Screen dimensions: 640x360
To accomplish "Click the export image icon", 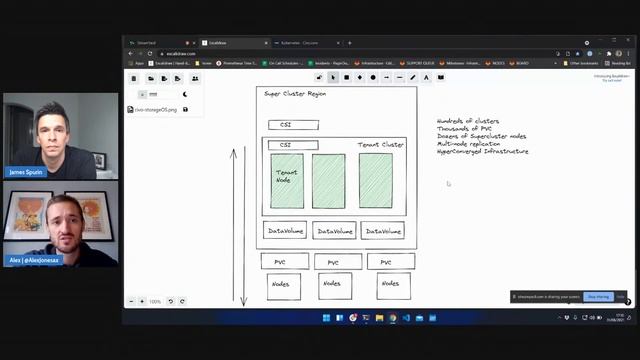I will coord(178,78).
